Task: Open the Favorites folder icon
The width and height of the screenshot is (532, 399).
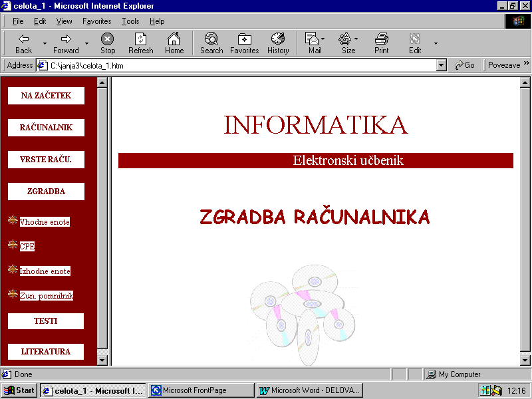Action: tap(244, 39)
